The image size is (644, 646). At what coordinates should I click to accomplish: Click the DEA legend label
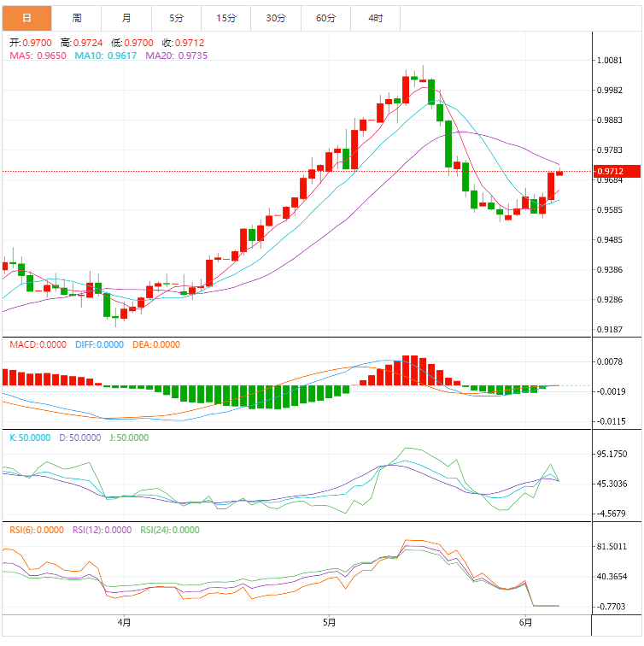(156, 345)
